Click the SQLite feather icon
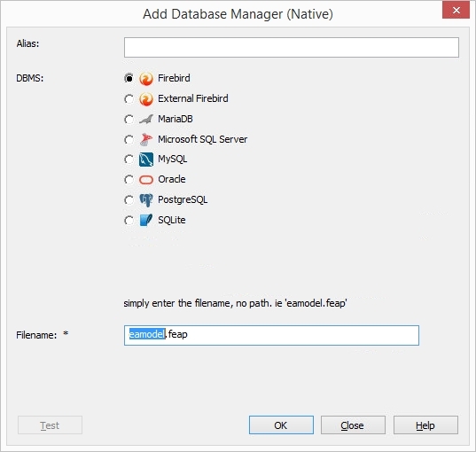 (x=146, y=220)
